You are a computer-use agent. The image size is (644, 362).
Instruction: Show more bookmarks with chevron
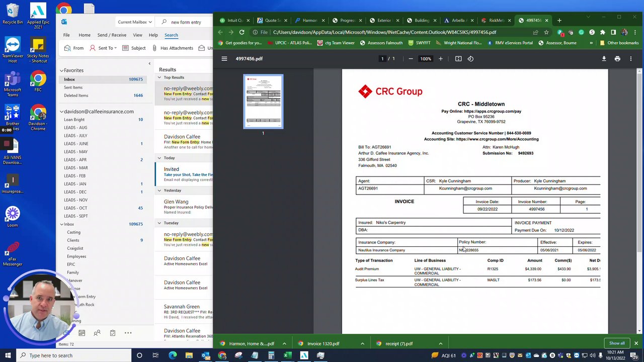tap(591, 43)
